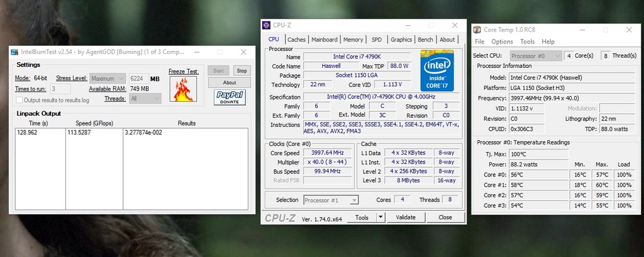Click the Tj. Max 100°C field
Screen dimensions: 644x257
pos(539,154)
